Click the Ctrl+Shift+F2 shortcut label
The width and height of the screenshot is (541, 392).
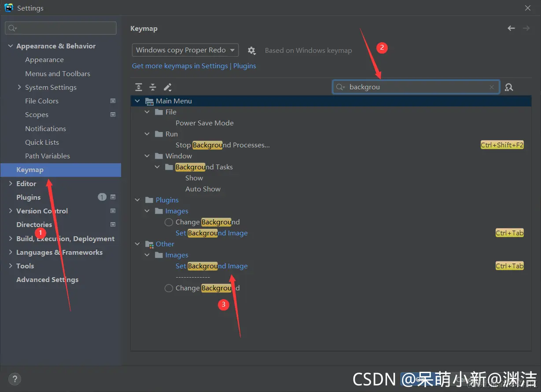coord(502,145)
